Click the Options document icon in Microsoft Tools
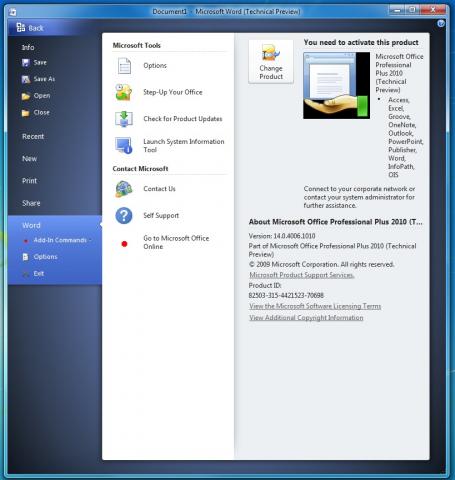Screen dimensions: 455x480 124,66
